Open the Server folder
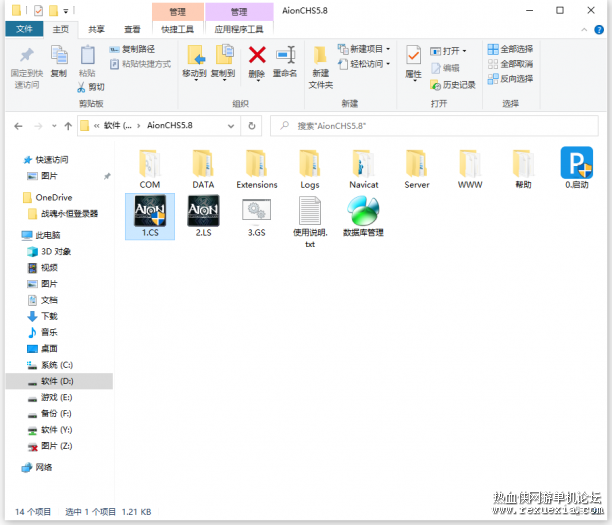This screenshot has width=612, height=525. (x=417, y=169)
